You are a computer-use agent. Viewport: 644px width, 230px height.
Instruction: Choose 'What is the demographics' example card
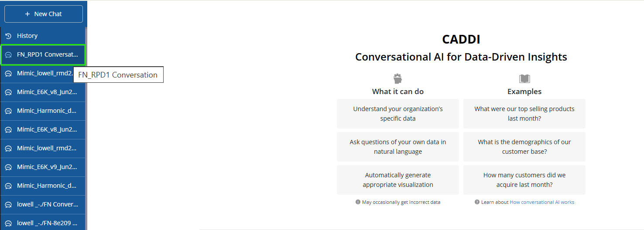tap(524, 147)
